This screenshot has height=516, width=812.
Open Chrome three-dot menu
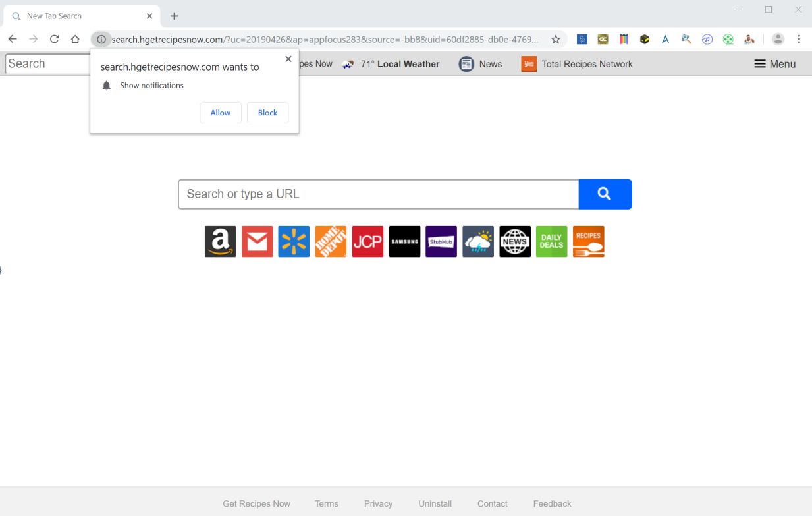pyautogui.click(x=799, y=39)
